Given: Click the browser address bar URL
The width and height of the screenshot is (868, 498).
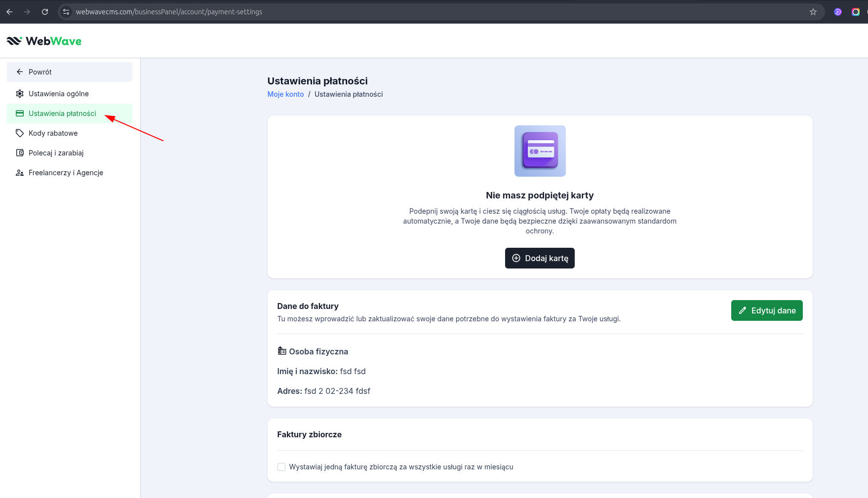Looking at the screenshot, I should click(x=169, y=12).
